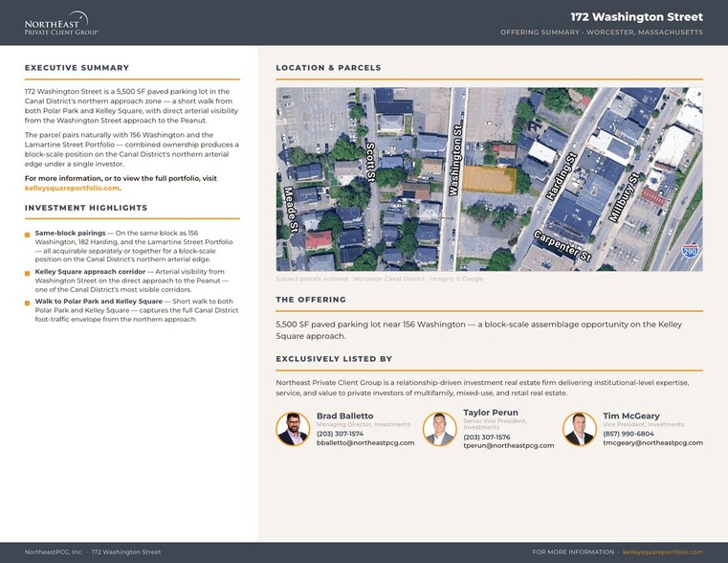Click Tim McGeary's headshot photo
This screenshot has height=563, width=728.
[580, 429]
